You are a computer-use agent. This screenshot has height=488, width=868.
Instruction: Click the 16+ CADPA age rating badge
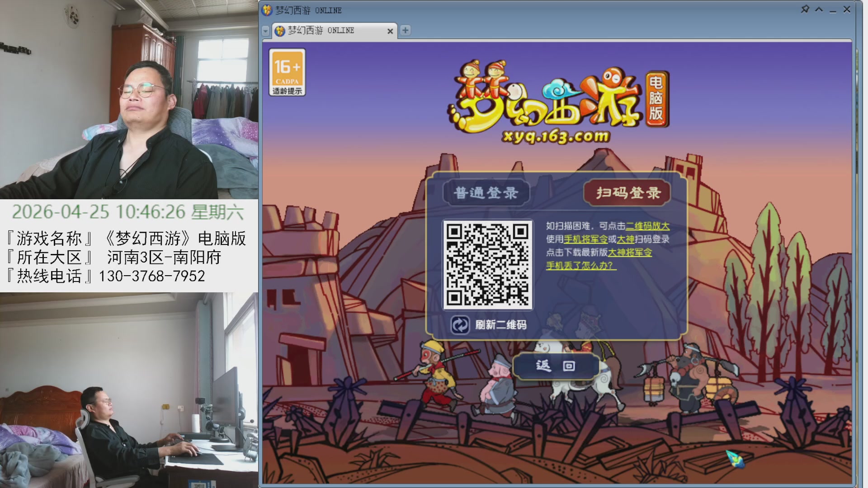288,72
